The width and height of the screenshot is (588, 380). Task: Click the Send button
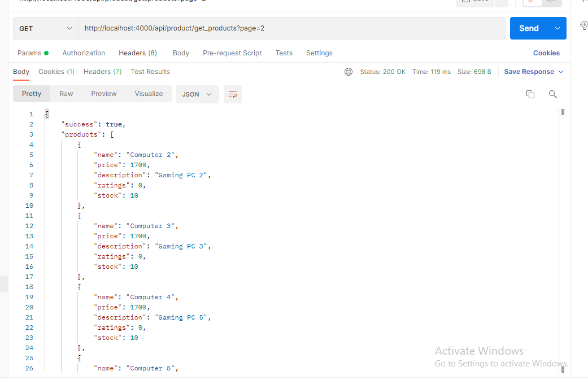coord(529,28)
